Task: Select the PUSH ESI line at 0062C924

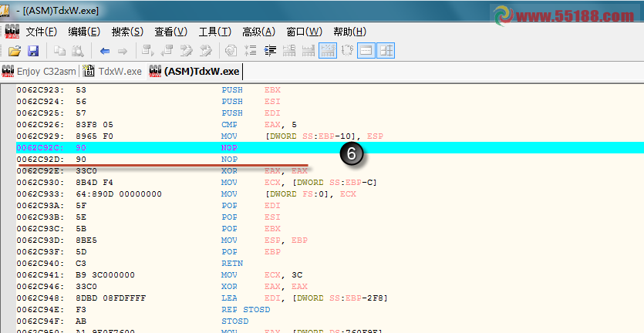Action: [330, 102]
